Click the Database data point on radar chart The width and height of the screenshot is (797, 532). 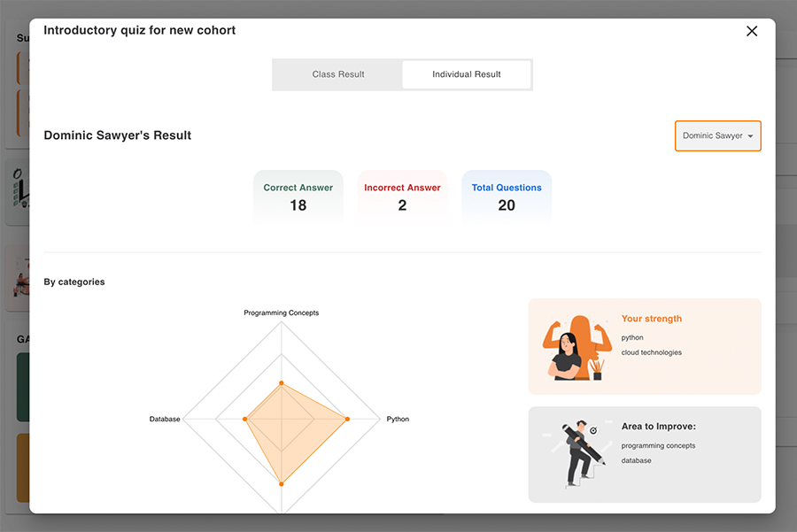pyautogui.click(x=245, y=419)
